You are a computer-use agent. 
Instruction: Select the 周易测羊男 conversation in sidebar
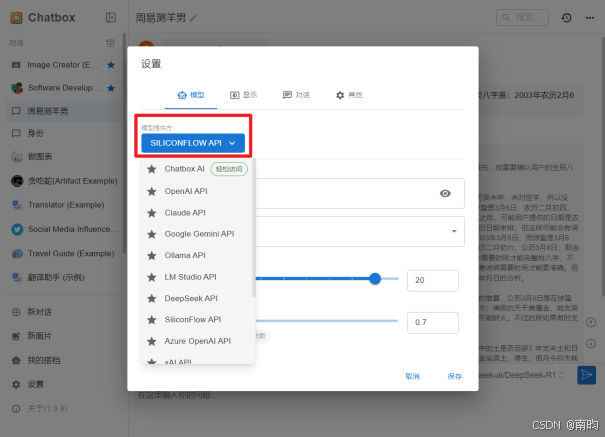(64, 111)
